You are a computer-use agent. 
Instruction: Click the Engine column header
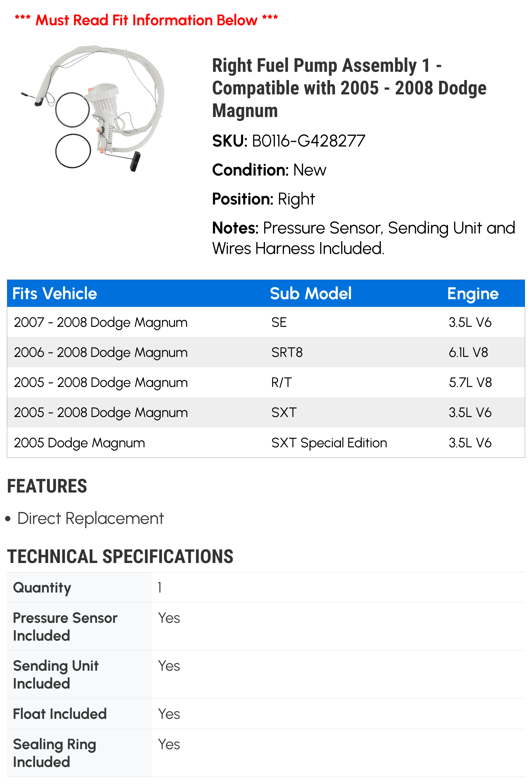(x=473, y=294)
